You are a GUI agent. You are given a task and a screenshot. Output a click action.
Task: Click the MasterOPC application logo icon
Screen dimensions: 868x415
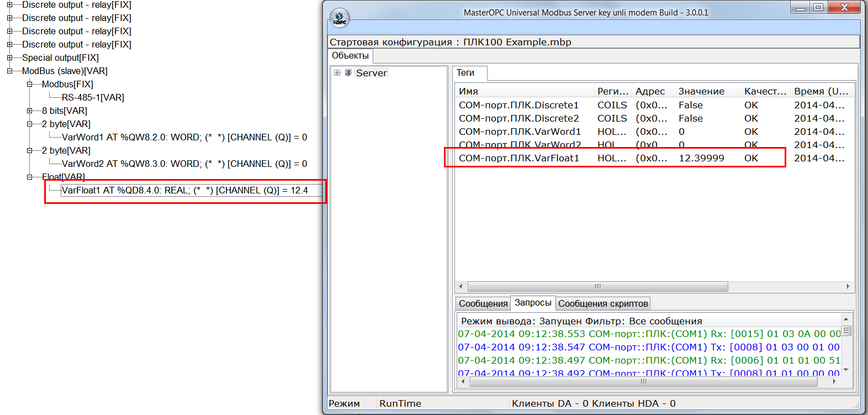[x=339, y=18]
